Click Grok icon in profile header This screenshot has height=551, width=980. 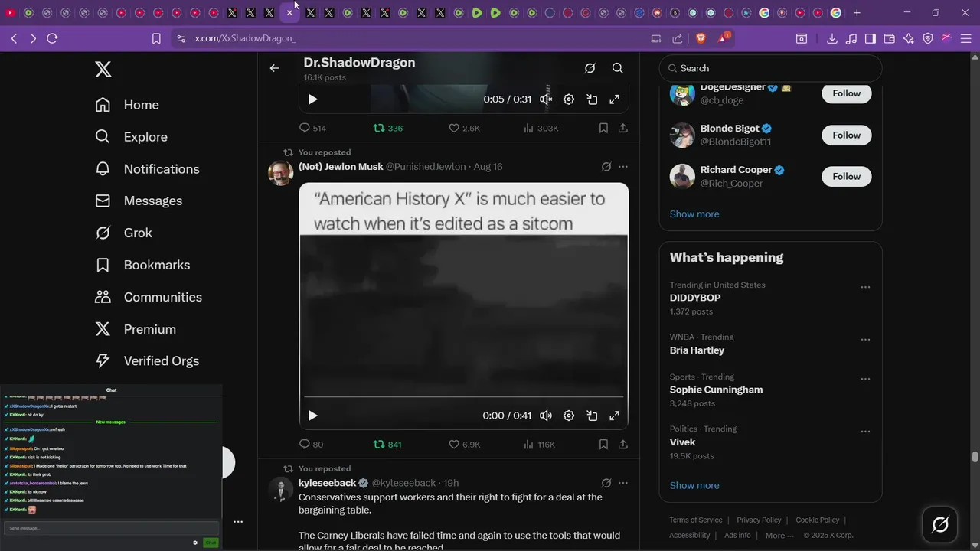coord(590,68)
